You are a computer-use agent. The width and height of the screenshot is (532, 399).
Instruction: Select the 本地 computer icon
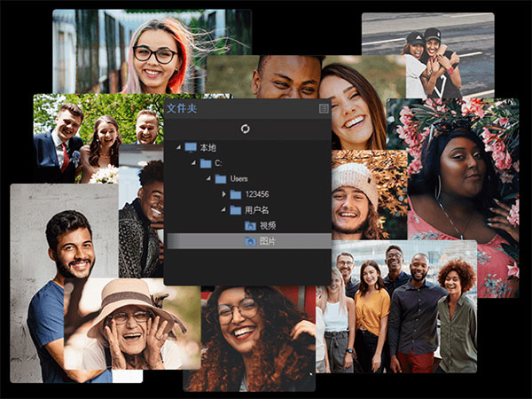click(x=191, y=147)
